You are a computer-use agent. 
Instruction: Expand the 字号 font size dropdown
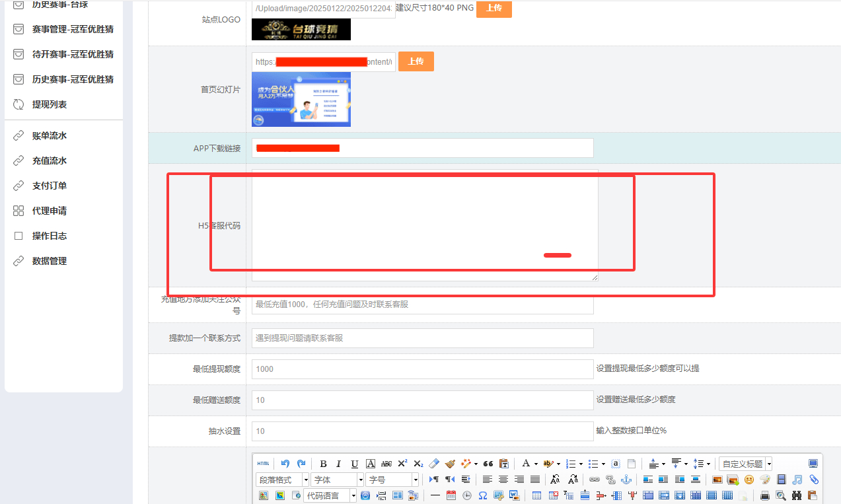[392, 480]
